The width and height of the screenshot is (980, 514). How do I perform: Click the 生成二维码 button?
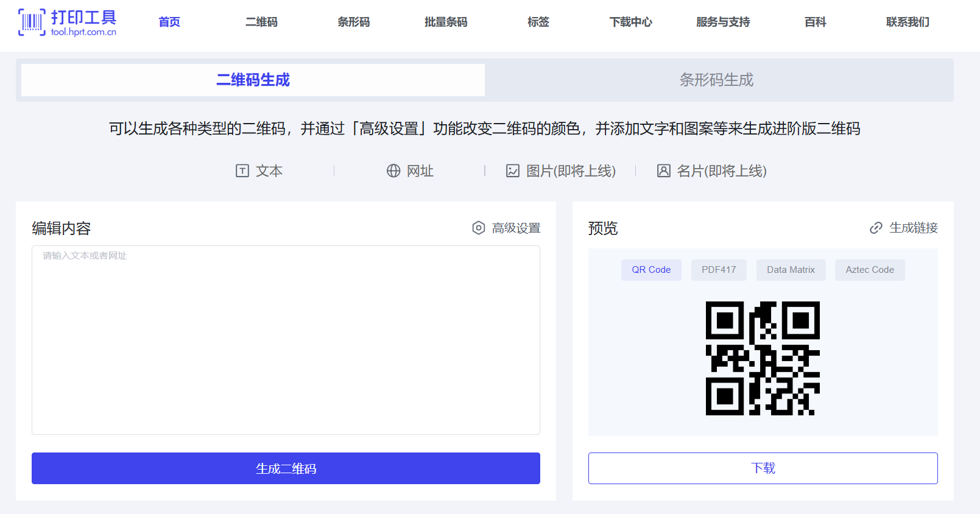[x=286, y=468]
